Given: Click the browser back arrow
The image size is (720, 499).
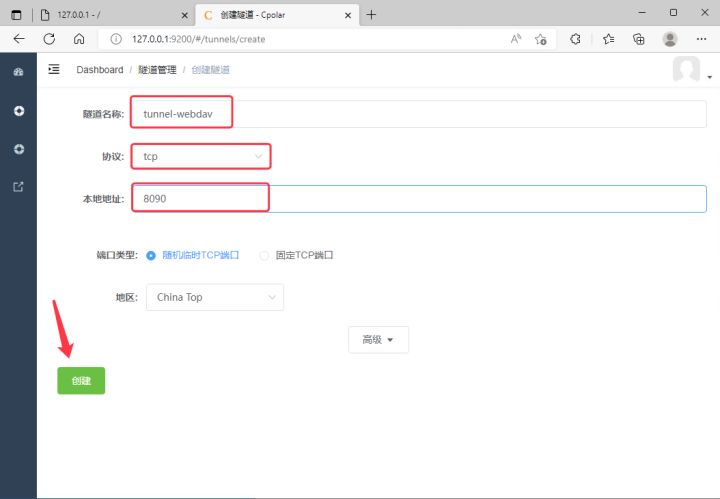Looking at the screenshot, I should tap(19, 39).
